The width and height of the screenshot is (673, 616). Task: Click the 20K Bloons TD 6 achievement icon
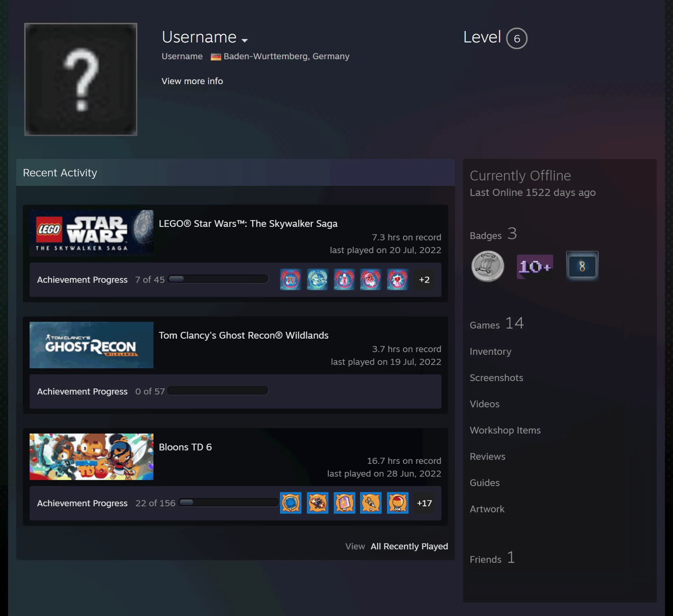pos(397,503)
